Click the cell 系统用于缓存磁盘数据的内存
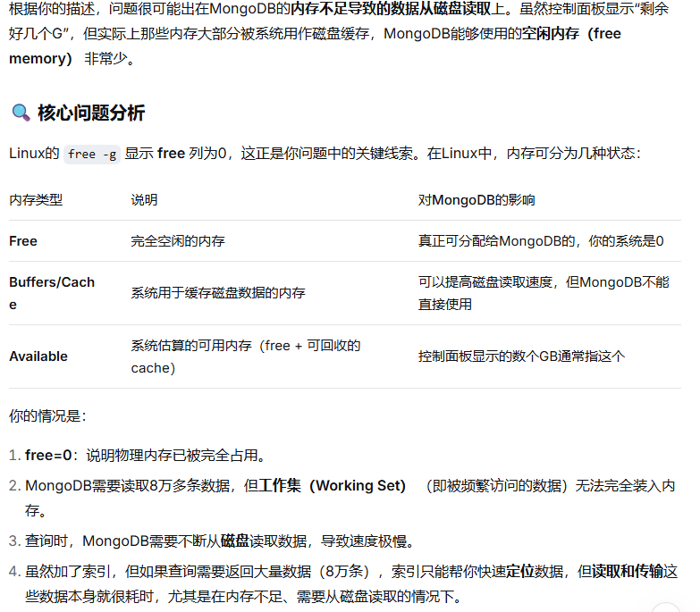700x612 pixels. click(218, 293)
